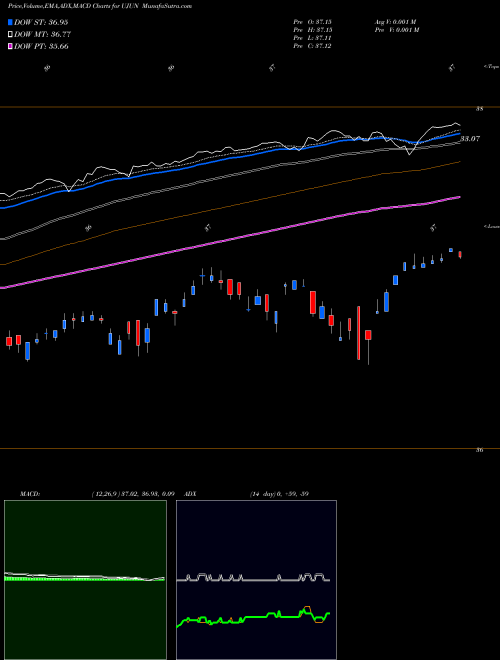Click the green ADX line in the ADX panel
The image size is (500, 660).
tap(253, 617)
